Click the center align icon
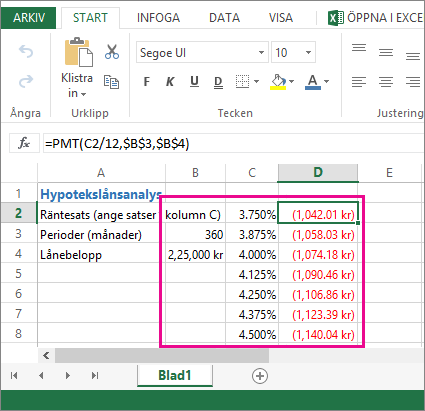Viewport: 425px width, 411px height. [386, 82]
